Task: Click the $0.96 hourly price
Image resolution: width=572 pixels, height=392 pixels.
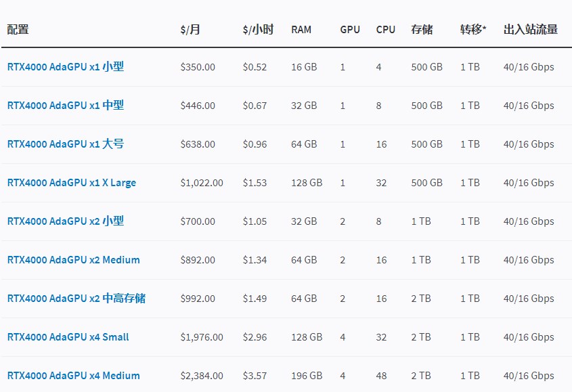Action: pyautogui.click(x=255, y=144)
